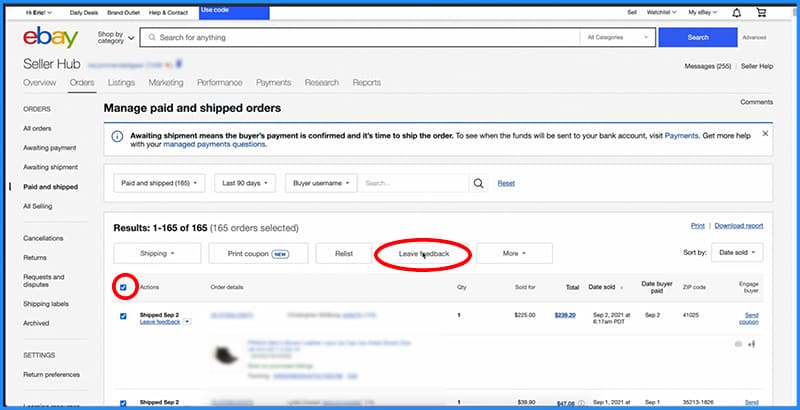Click the Payments link in the info banner

tap(681, 136)
